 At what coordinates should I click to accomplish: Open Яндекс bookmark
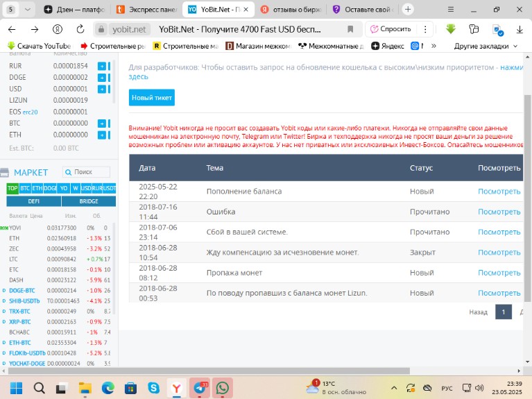388,46
